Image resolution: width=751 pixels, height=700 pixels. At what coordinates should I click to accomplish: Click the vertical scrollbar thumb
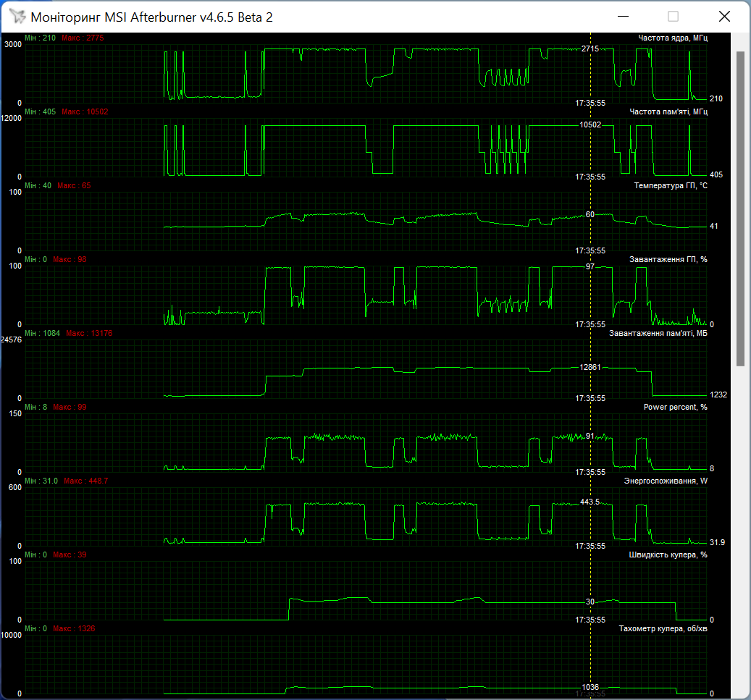coord(740,208)
